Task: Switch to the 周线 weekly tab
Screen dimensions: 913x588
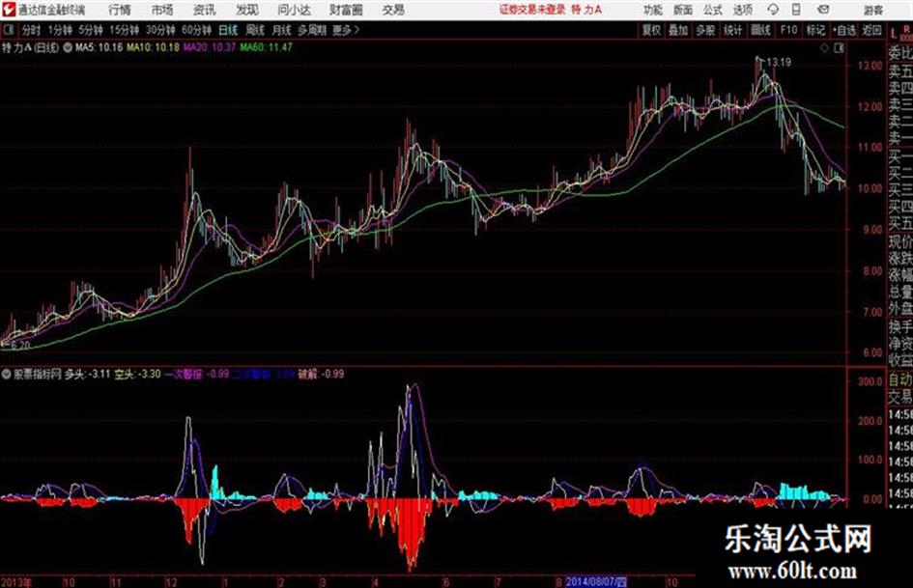Action: 255,30
